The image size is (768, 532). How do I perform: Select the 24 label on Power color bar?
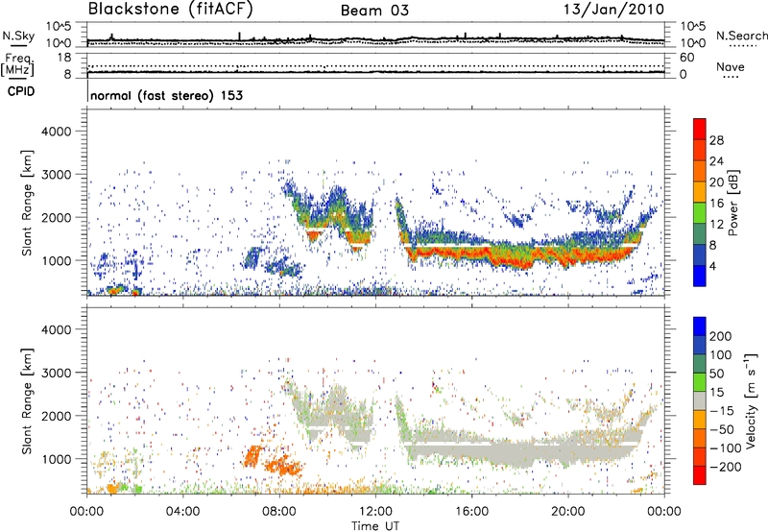point(716,161)
